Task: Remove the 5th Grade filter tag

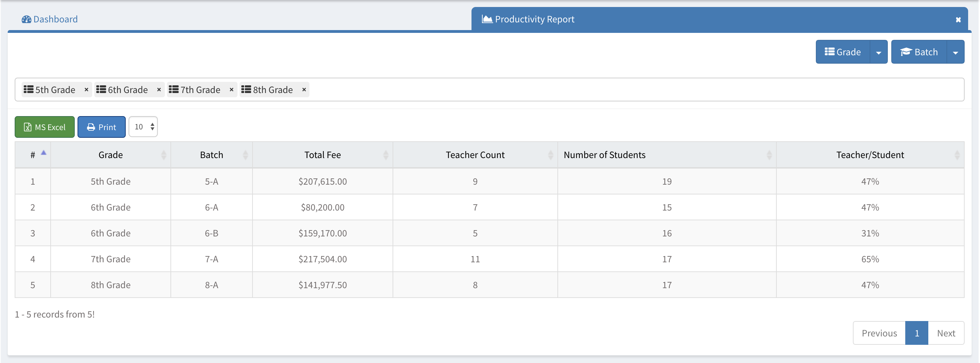Action: [86, 90]
